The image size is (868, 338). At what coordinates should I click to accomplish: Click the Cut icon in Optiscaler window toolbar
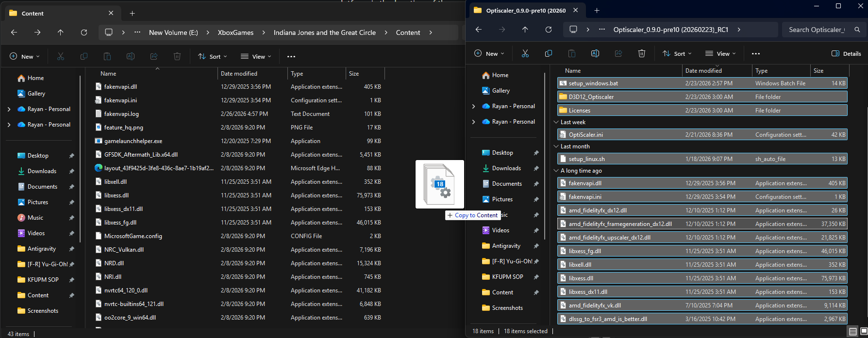pyautogui.click(x=525, y=54)
